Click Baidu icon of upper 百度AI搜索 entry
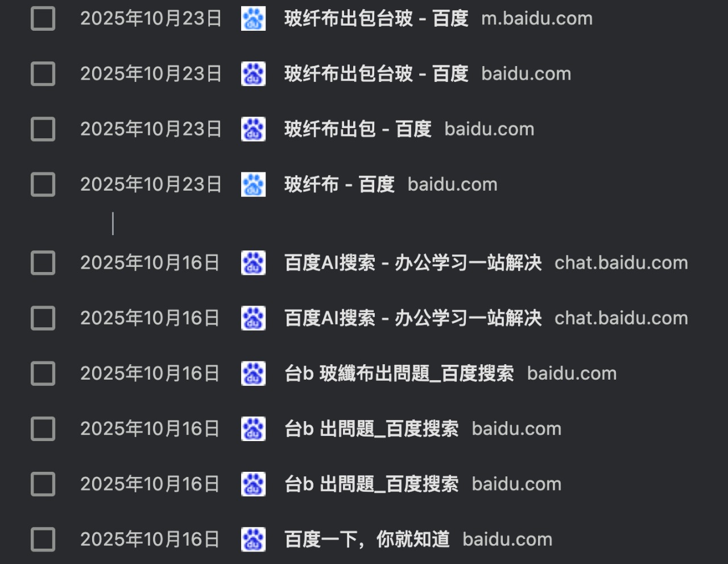Image resolution: width=728 pixels, height=564 pixels. 253,263
